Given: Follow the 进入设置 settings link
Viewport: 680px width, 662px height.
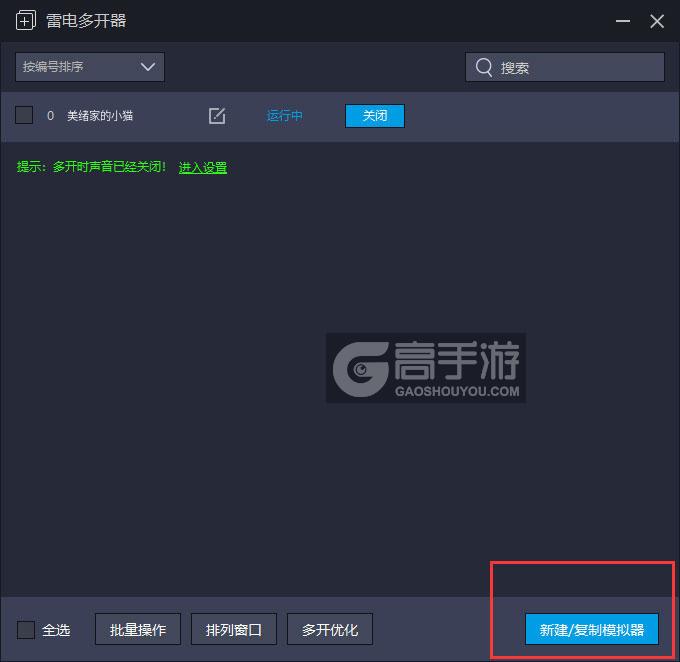Looking at the screenshot, I should [203, 167].
